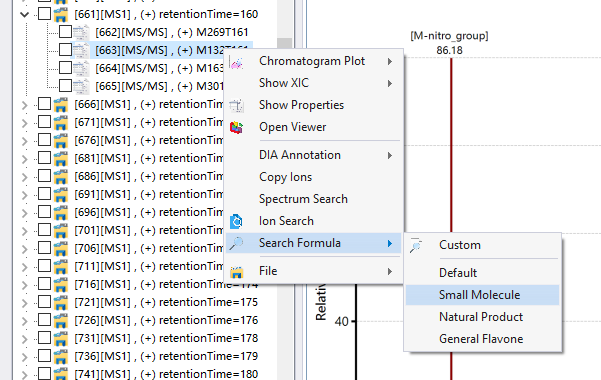
Task: Expand the [721][MS1] retentionTime=175 node
Action: pos(25,303)
